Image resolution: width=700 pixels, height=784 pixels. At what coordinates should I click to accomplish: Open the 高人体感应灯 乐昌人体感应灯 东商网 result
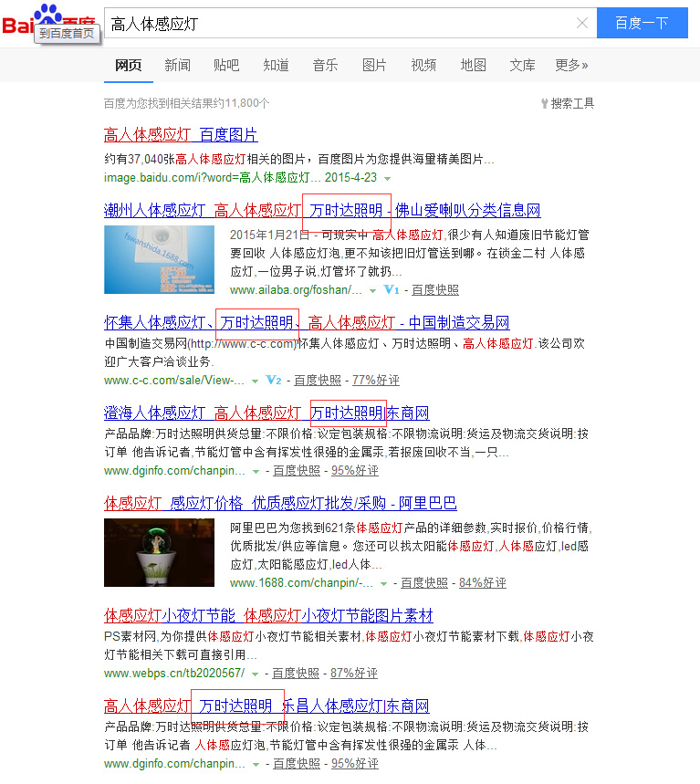click(x=266, y=706)
